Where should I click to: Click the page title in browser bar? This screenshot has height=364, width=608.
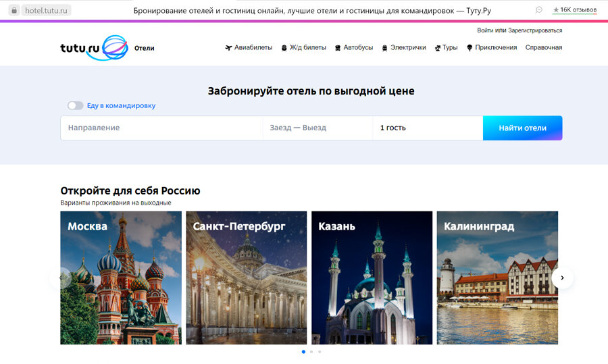312,11
